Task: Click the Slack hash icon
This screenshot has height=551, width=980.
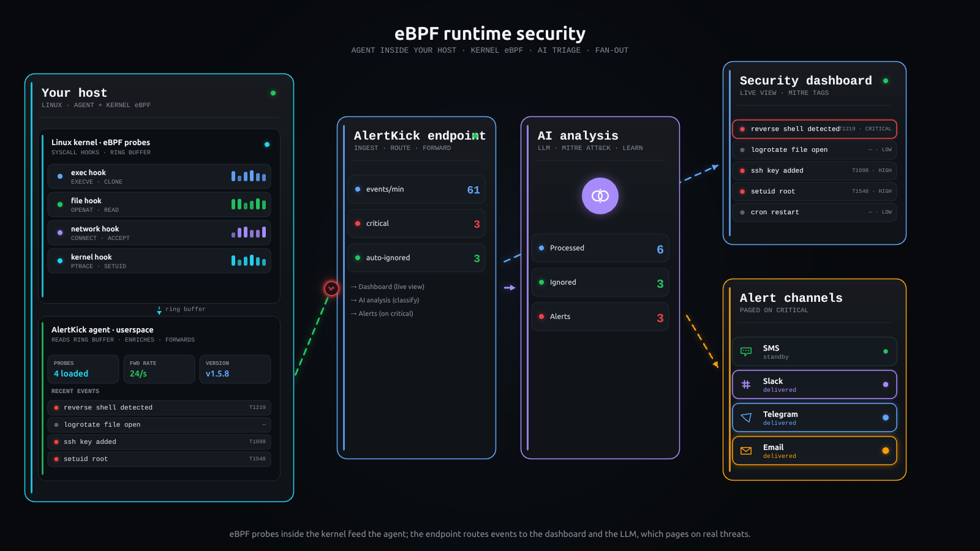Action: [x=746, y=384]
